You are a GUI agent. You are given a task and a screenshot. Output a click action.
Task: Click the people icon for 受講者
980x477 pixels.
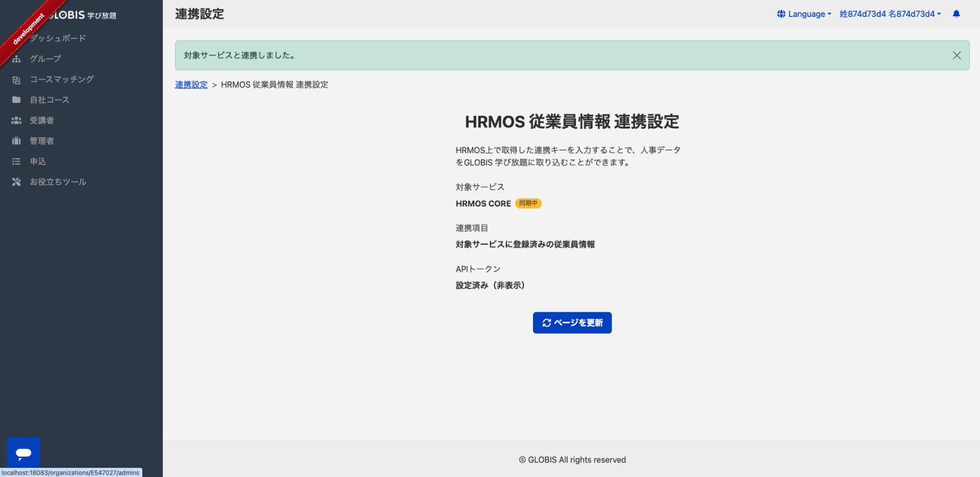point(16,120)
